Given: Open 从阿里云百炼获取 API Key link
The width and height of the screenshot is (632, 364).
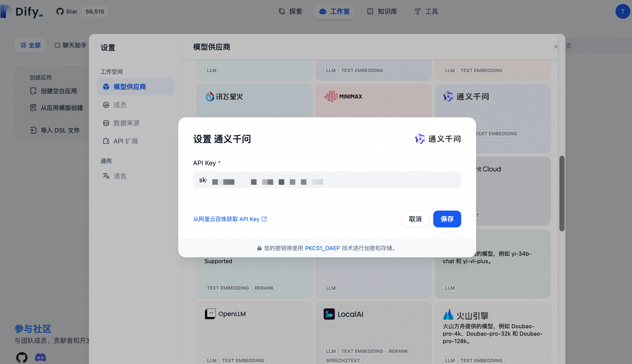Looking at the screenshot, I should (x=230, y=219).
